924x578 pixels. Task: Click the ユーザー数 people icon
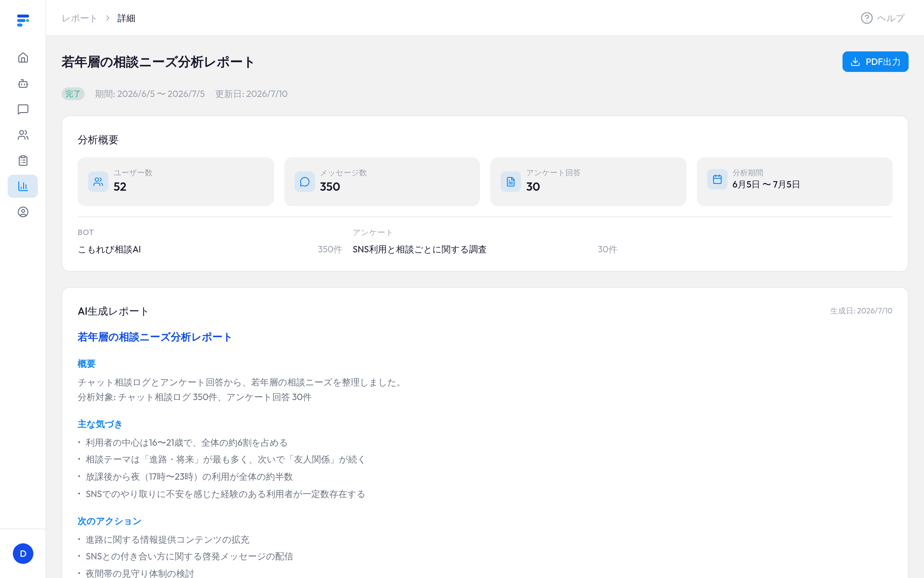(98, 181)
